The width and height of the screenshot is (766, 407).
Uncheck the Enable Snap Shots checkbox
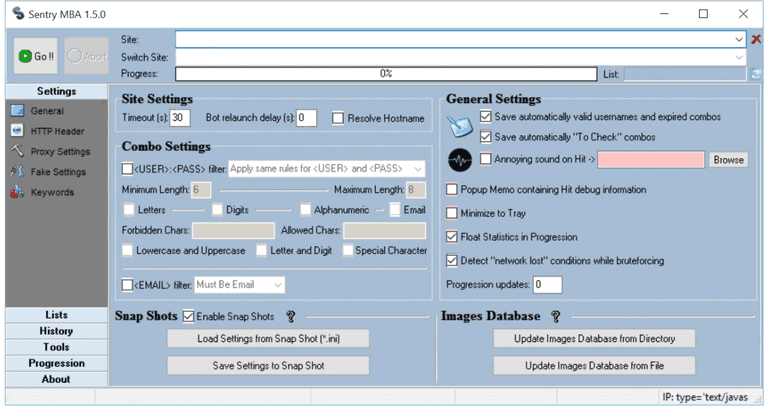(188, 317)
